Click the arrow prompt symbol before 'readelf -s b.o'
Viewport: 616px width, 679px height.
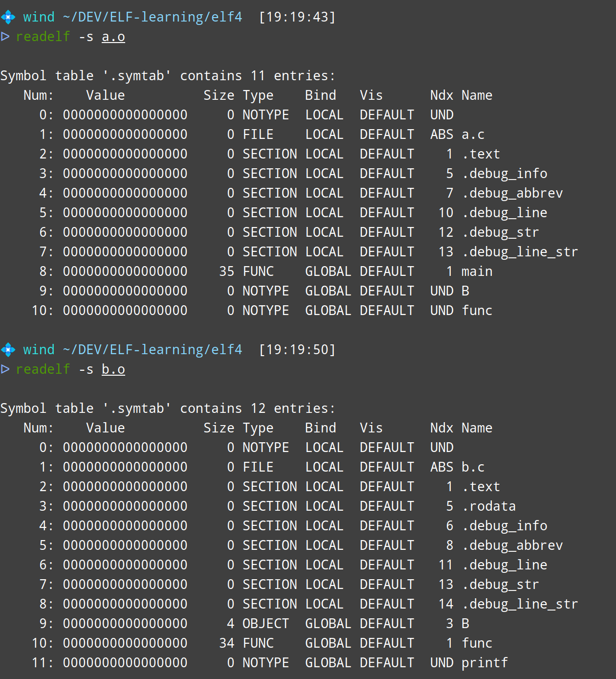[5, 369]
